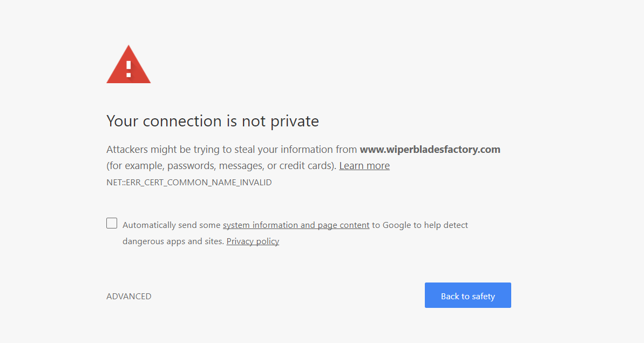Click the 'Automatically send some' label text
Screen dimensions: 644x343
pos(171,225)
